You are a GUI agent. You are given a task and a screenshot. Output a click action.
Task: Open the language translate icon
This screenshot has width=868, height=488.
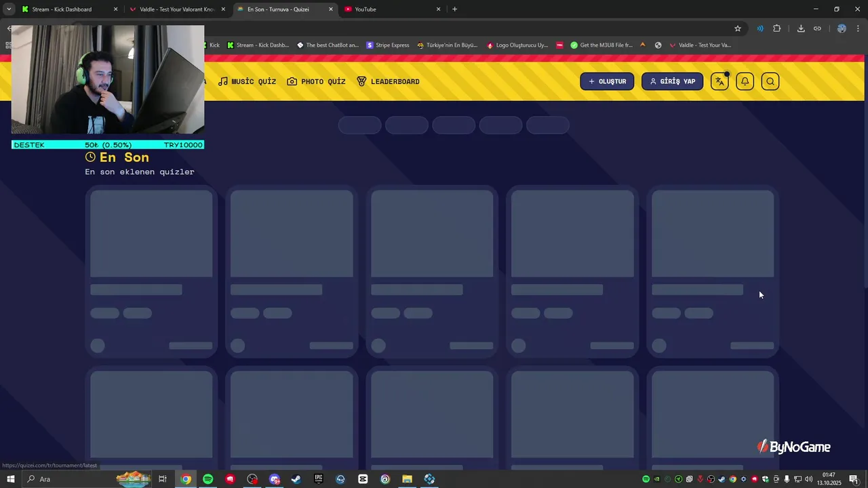point(719,81)
